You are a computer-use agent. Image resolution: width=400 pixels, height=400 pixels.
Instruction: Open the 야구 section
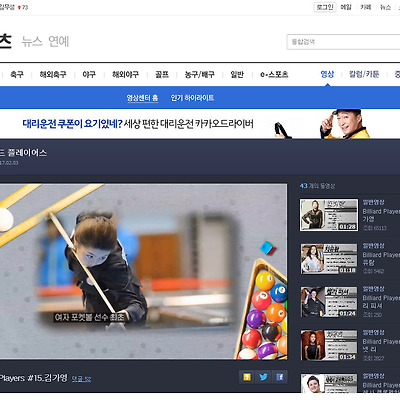[x=89, y=74]
